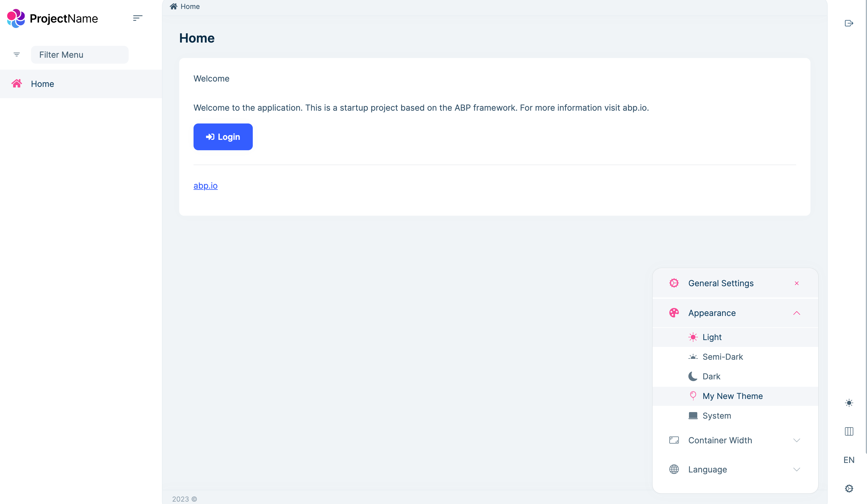
Task: Click the light mode sun icon on right edge
Action: [x=849, y=403]
